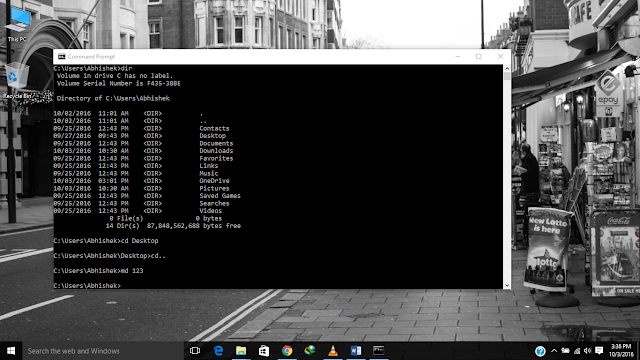Click the Contacts directory entry

click(x=214, y=128)
